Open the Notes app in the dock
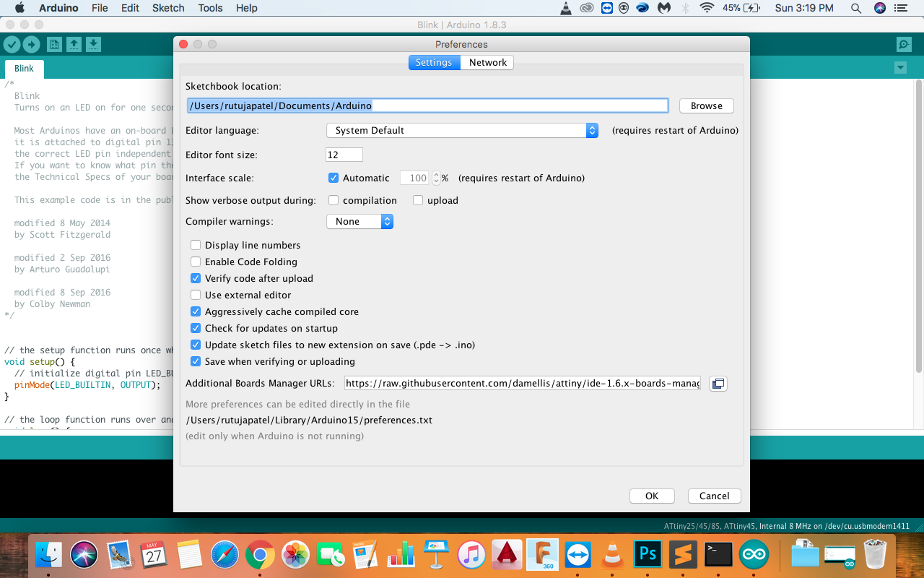 [189, 555]
